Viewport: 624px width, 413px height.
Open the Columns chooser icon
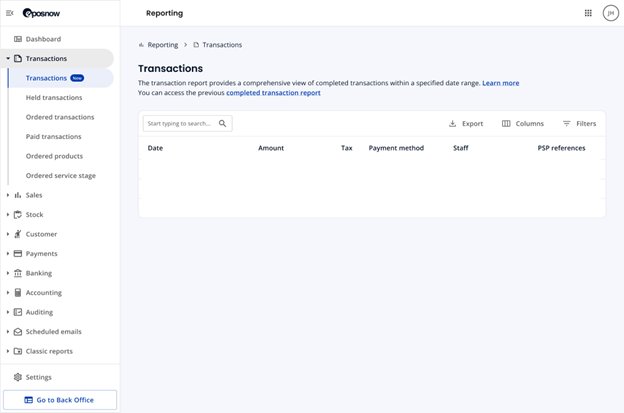(x=506, y=123)
